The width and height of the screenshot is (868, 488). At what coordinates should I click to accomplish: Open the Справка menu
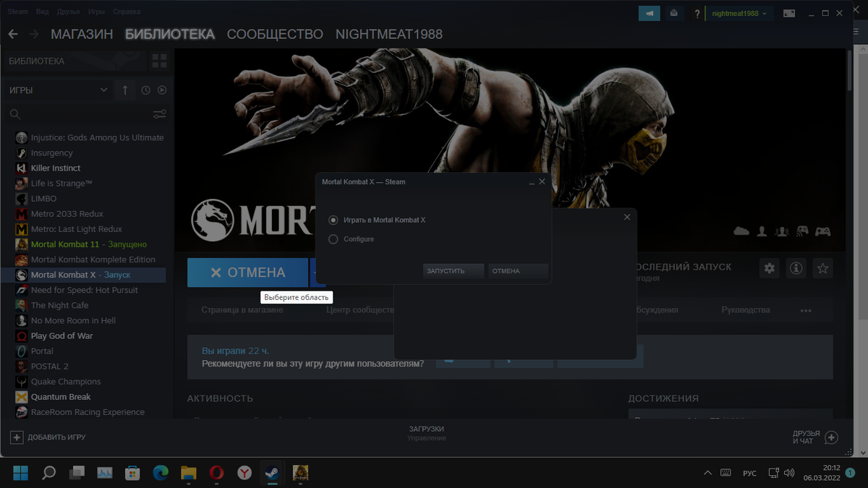point(127,12)
